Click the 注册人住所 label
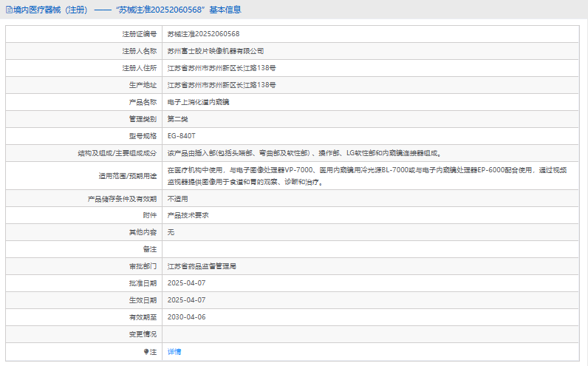 click(139, 68)
